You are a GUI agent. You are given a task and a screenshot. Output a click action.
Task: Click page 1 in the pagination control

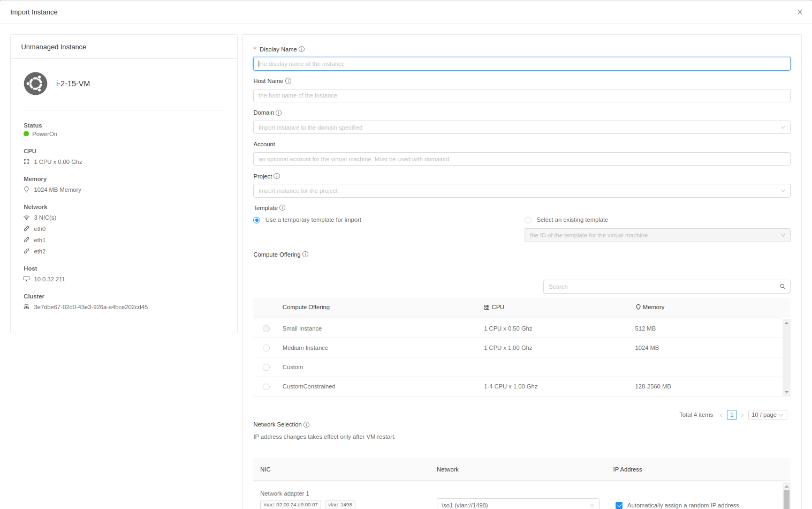pyautogui.click(x=732, y=415)
